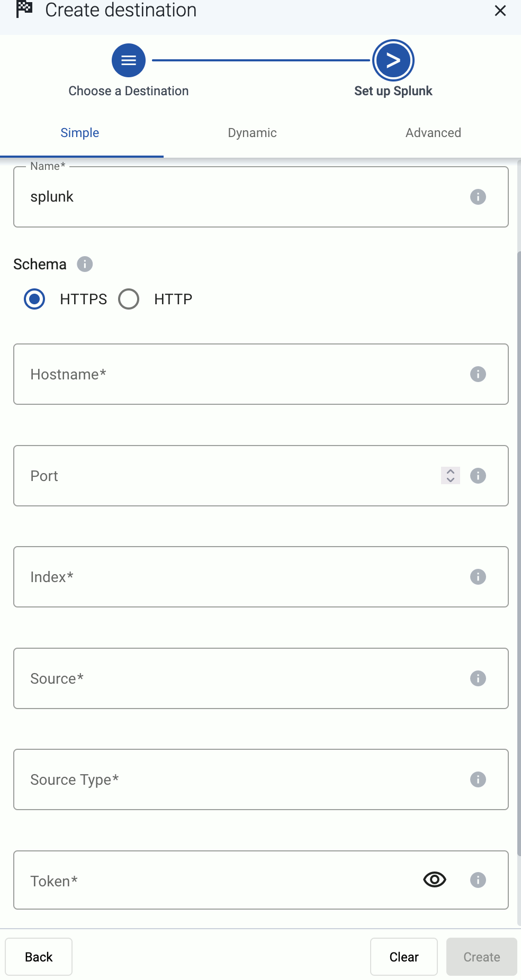Select the HTTPS schema radio button
Image resolution: width=521 pixels, height=980 pixels.
34,299
